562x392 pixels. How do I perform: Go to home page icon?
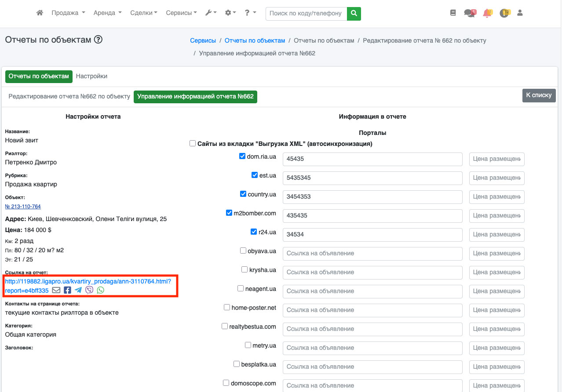pos(40,13)
